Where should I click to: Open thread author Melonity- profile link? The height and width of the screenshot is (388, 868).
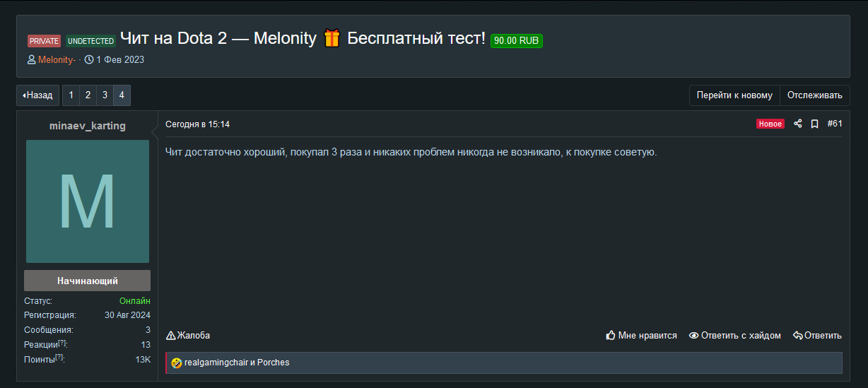(57, 60)
